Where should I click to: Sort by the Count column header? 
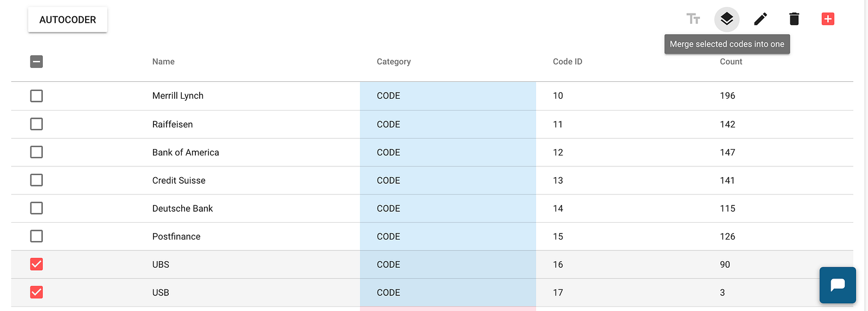pyautogui.click(x=731, y=62)
